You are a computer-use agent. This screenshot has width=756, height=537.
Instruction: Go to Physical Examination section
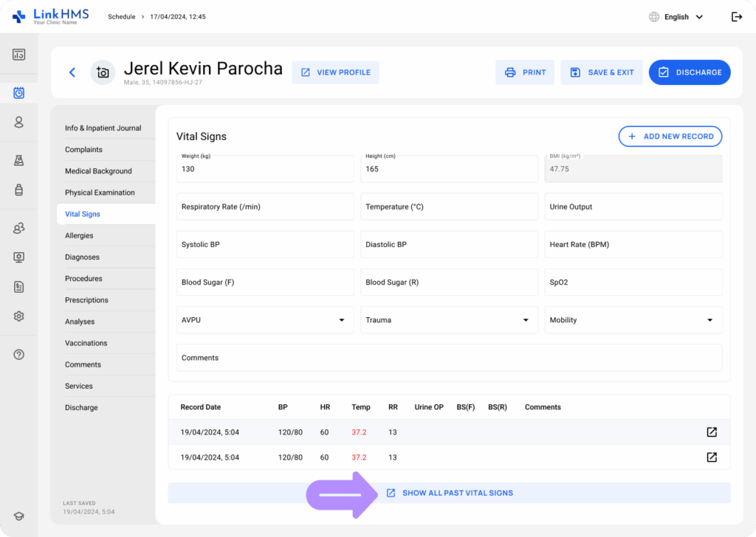pos(100,193)
